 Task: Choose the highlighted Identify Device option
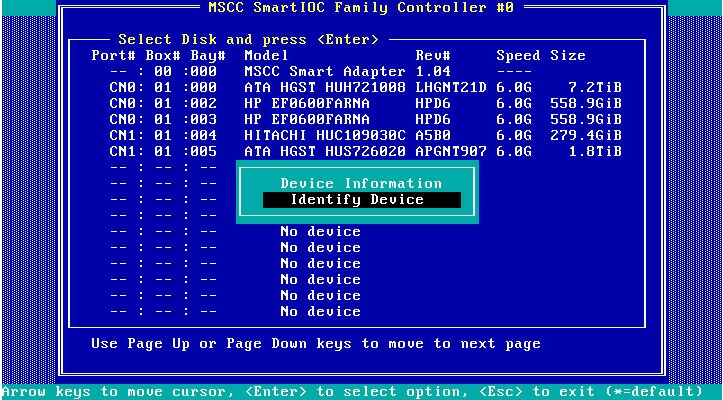point(362,200)
